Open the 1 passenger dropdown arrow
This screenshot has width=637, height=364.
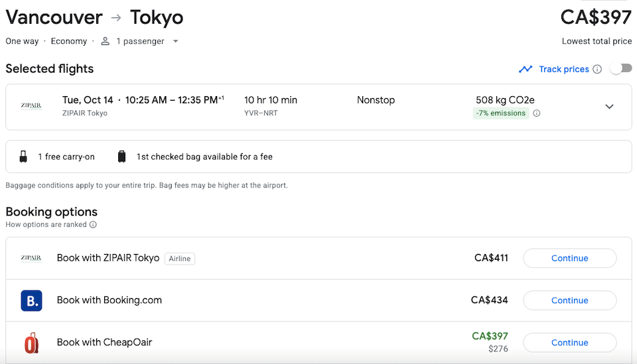pyautogui.click(x=175, y=41)
